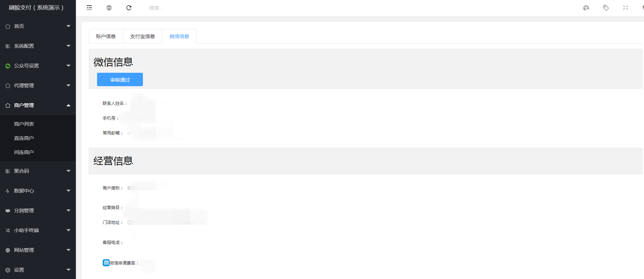This screenshot has height=279, width=644.
Task: Open the theme palette icon
Action: (x=586, y=8)
